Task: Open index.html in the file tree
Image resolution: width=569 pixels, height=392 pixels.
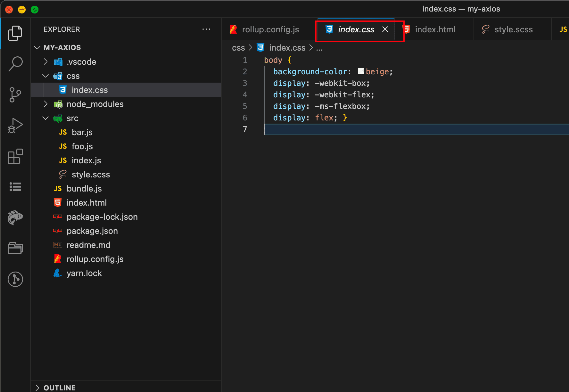Action: click(126, 203)
